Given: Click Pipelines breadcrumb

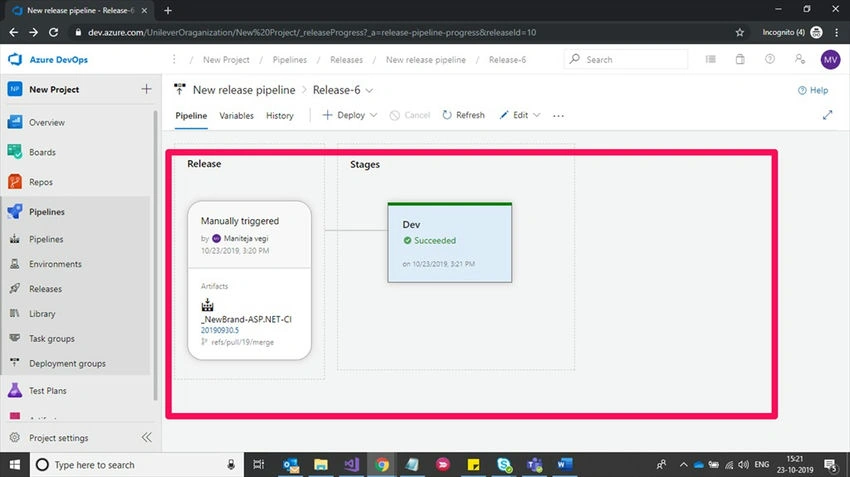Looking at the screenshot, I should coord(289,60).
